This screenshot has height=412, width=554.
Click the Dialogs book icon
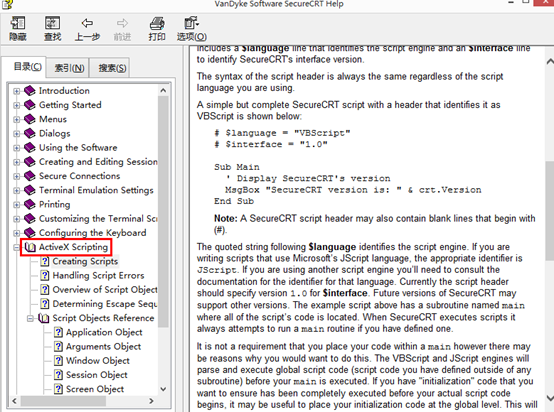(x=30, y=133)
